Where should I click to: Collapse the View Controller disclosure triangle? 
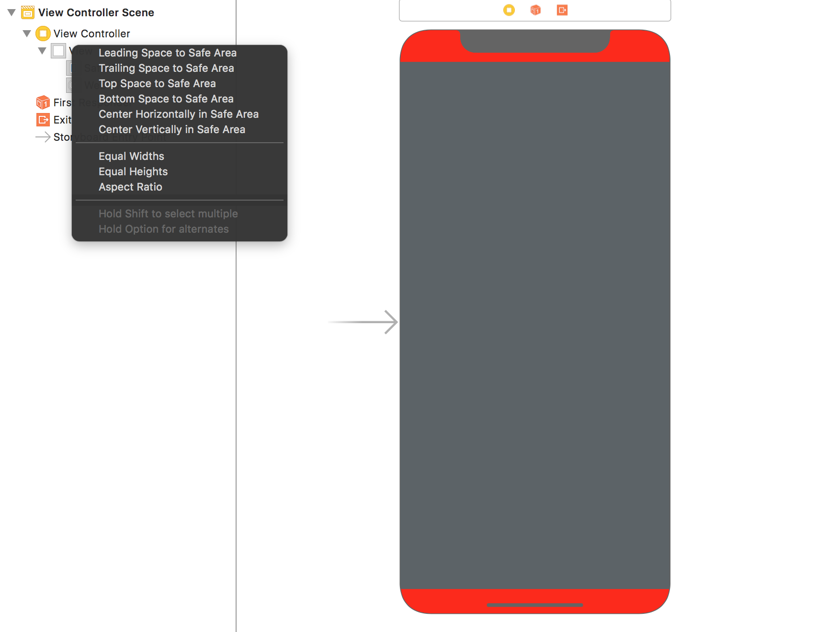click(x=27, y=34)
